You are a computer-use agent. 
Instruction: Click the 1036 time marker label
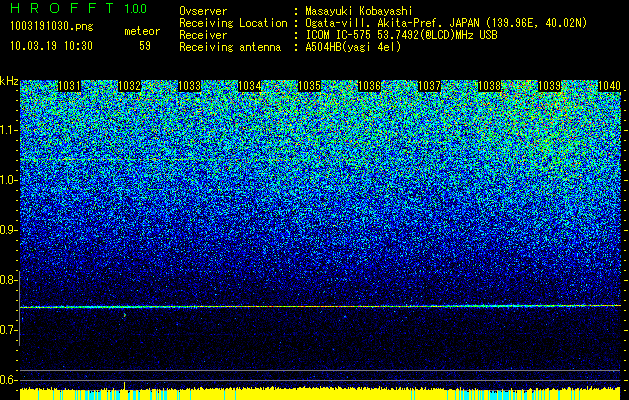pyautogui.click(x=369, y=86)
